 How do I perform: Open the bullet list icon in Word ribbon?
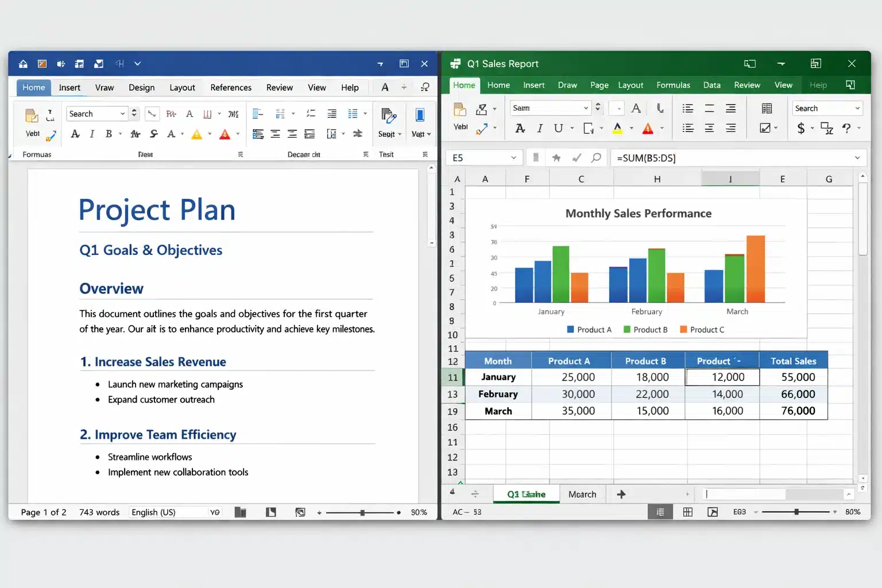(x=257, y=113)
